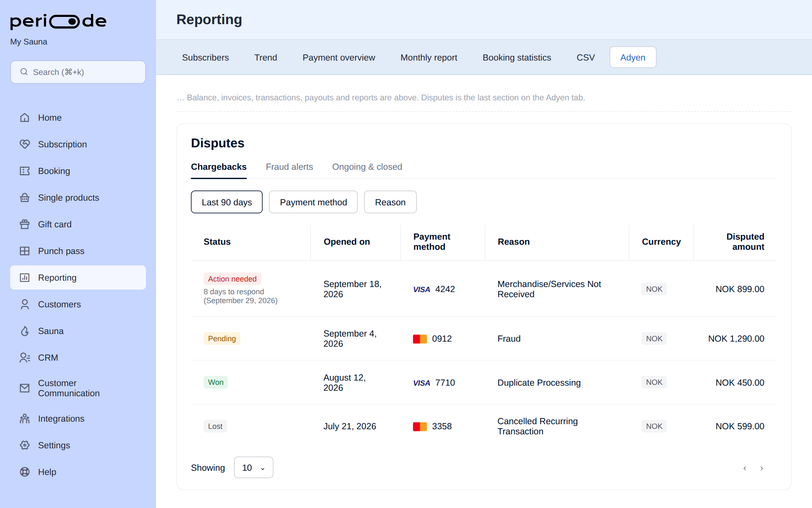This screenshot has height=508, width=812.
Task: Switch to the Trend tab
Action: 266,58
